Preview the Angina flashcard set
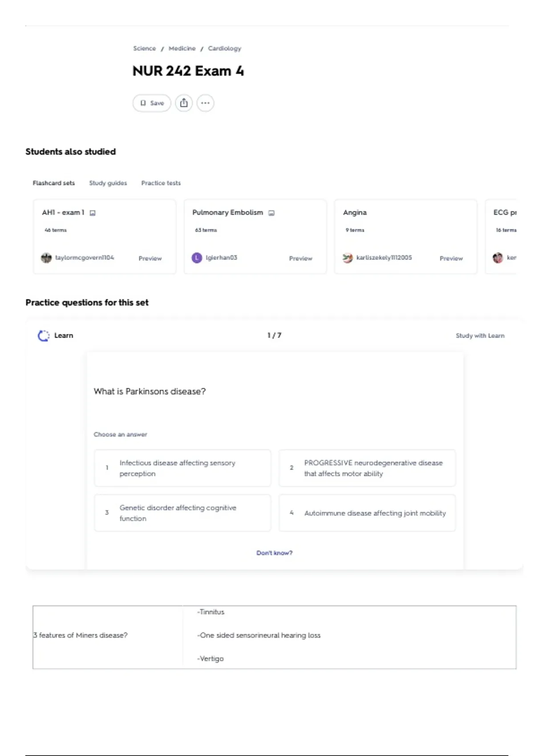 coord(451,258)
